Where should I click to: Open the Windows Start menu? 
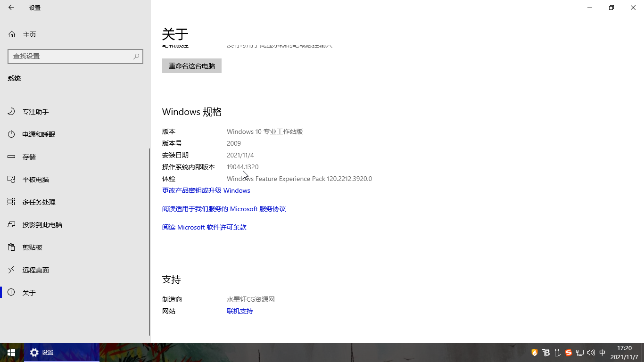(11, 353)
